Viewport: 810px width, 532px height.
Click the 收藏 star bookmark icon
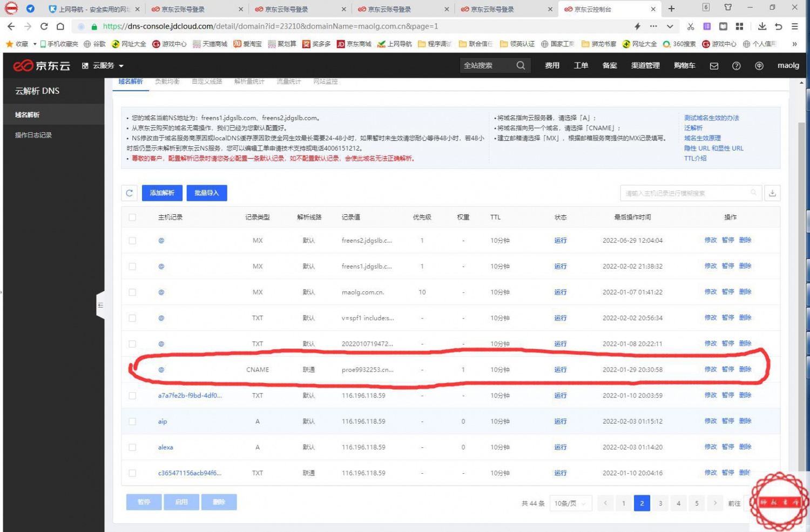[x=9, y=44]
